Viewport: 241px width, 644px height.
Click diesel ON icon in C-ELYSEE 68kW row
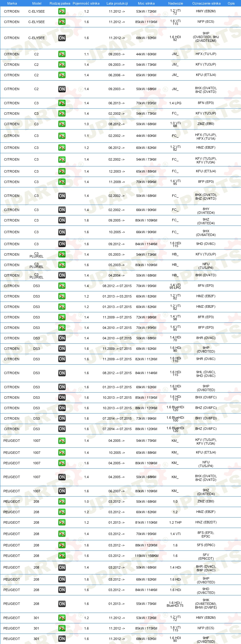[62, 38]
